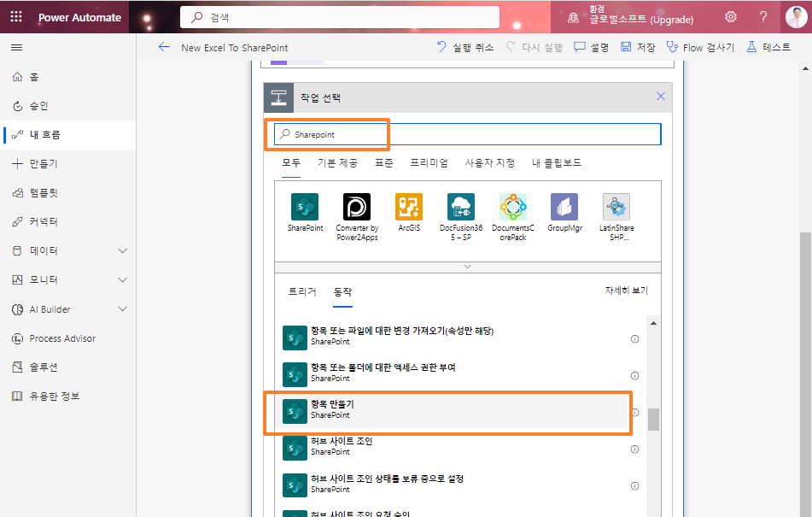Show info for 항목 또는 파일에 대한 변경 가져오기
812x517 pixels.
(x=635, y=338)
